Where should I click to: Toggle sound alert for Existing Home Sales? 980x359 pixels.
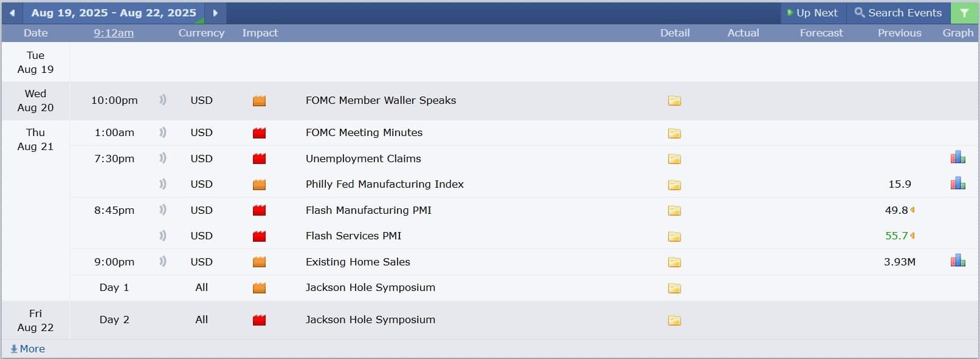pyautogui.click(x=162, y=262)
